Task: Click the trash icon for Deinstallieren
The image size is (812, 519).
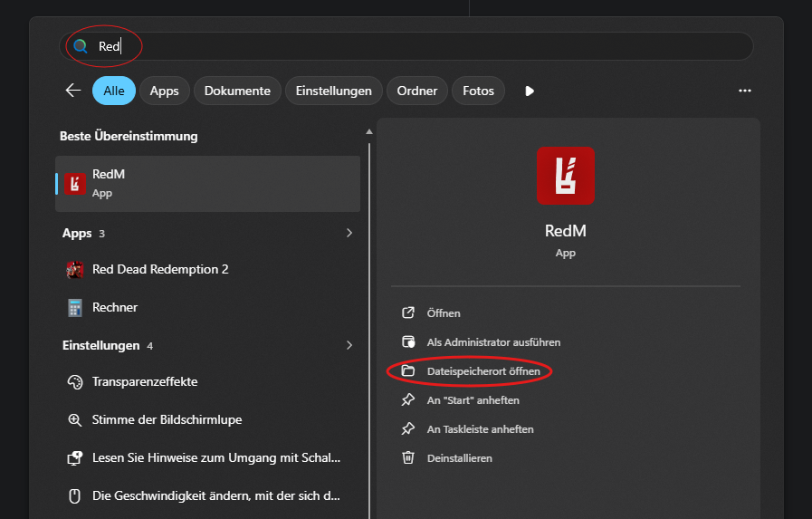Action: (x=408, y=458)
